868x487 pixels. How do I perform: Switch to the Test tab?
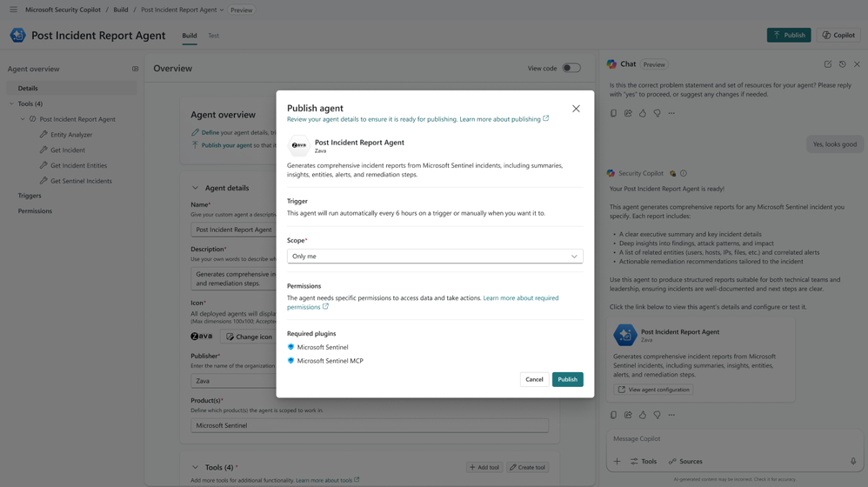(213, 36)
